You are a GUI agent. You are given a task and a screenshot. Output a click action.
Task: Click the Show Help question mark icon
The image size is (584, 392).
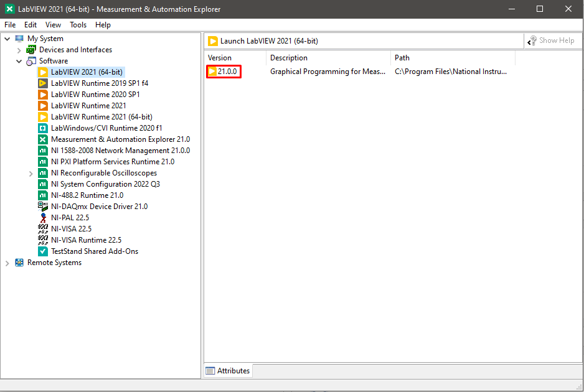[532, 40]
